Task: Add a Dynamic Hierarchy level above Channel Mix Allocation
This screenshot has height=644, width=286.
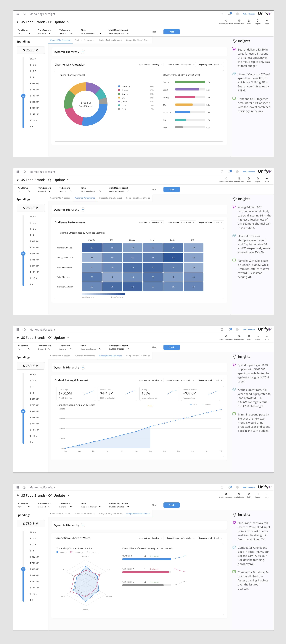Action: tap(83, 52)
